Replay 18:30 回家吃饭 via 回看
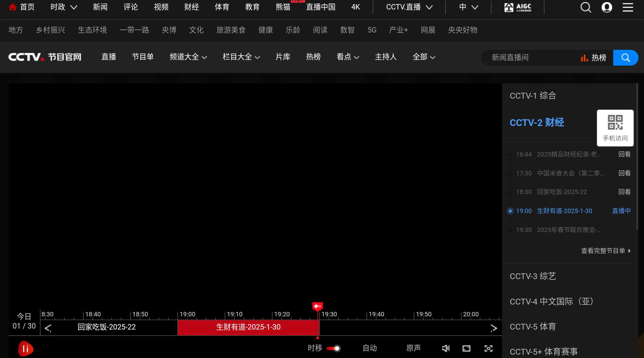Image resolution: width=644 pixels, height=358 pixels. click(x=624, y=192)
